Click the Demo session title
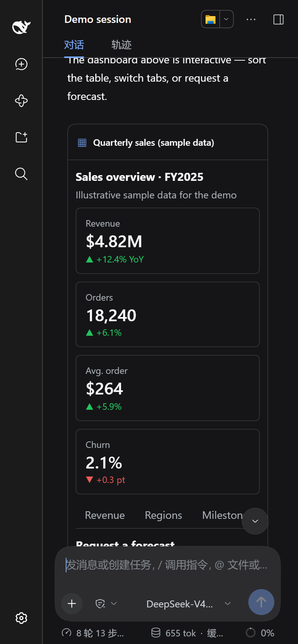Image resolution: width=298 pixels, height=644 pixels. click(98, 19)
